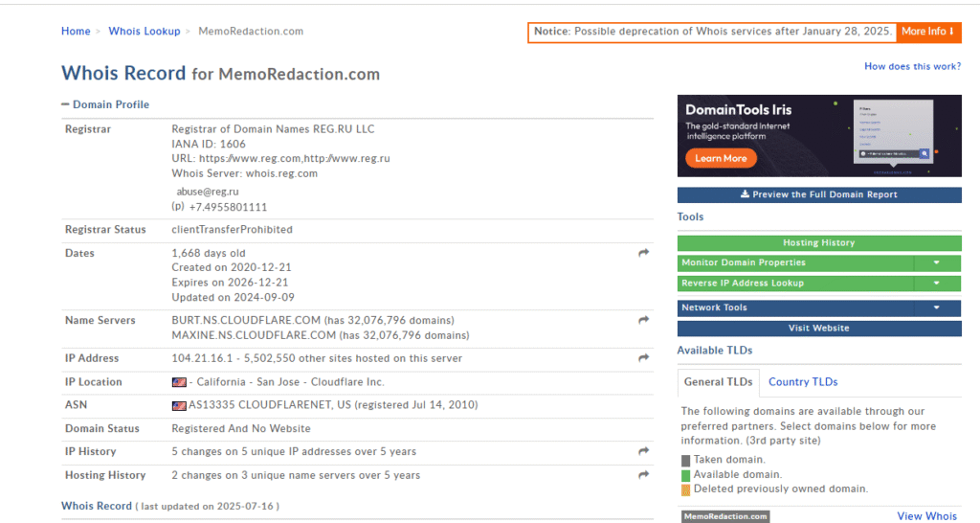
Task: Click the Tools heading in sidebar
Action: (x=691, y=216)
